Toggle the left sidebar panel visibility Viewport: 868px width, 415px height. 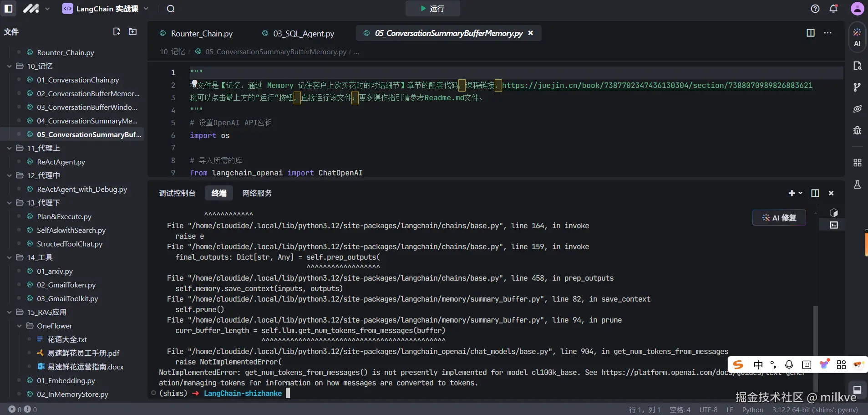[8, 9]
